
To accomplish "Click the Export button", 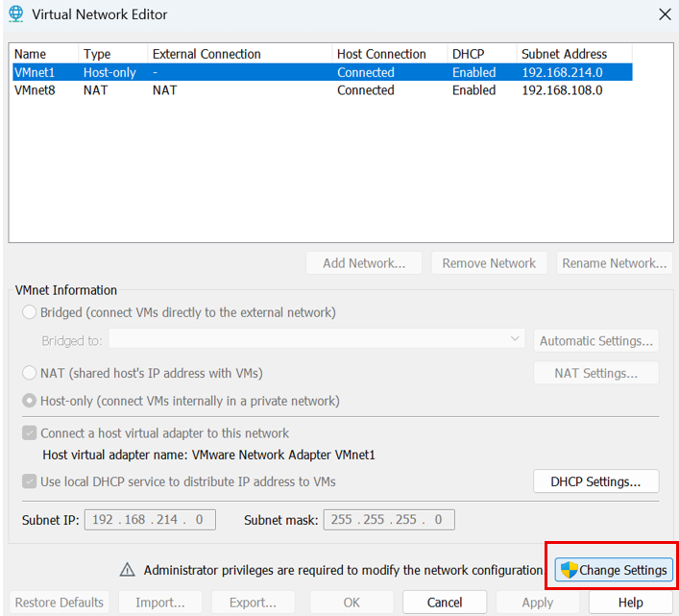I will click(253, 603).
